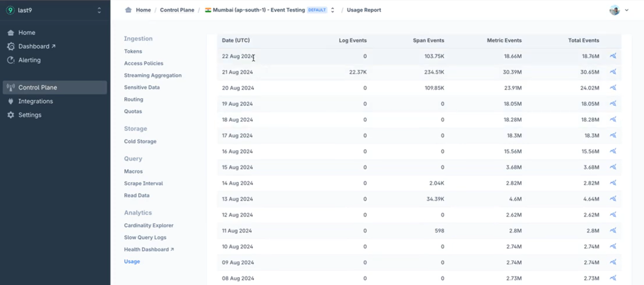Image resolution: width=644 pixels, height=285 pixels.
Task: Expand the last9 organization switcher
Action: [x=99, y=10]
